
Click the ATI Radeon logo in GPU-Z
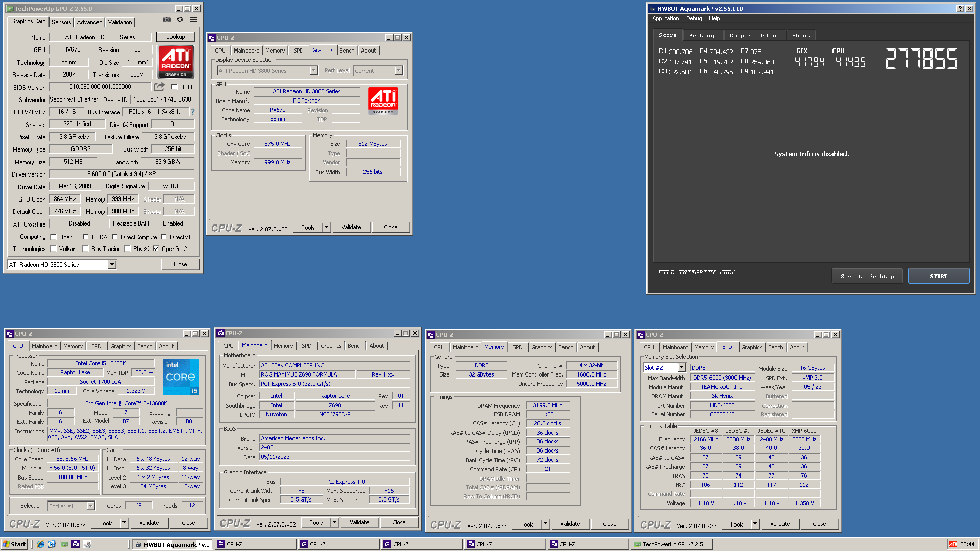(x=176, y=61)
